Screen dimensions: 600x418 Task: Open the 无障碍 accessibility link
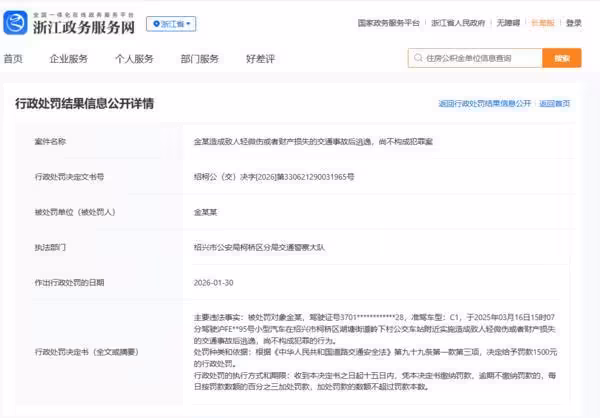pyautogui.click(x=508, y=23)
